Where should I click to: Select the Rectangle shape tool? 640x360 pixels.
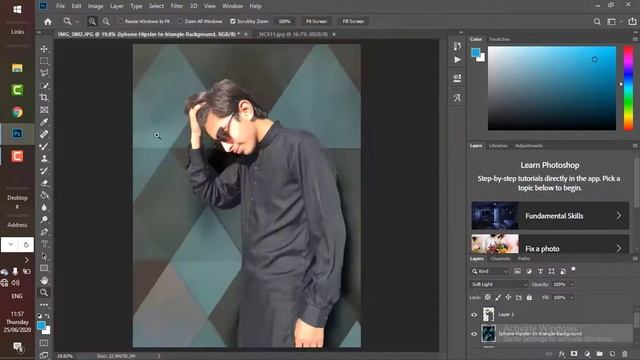44,268
